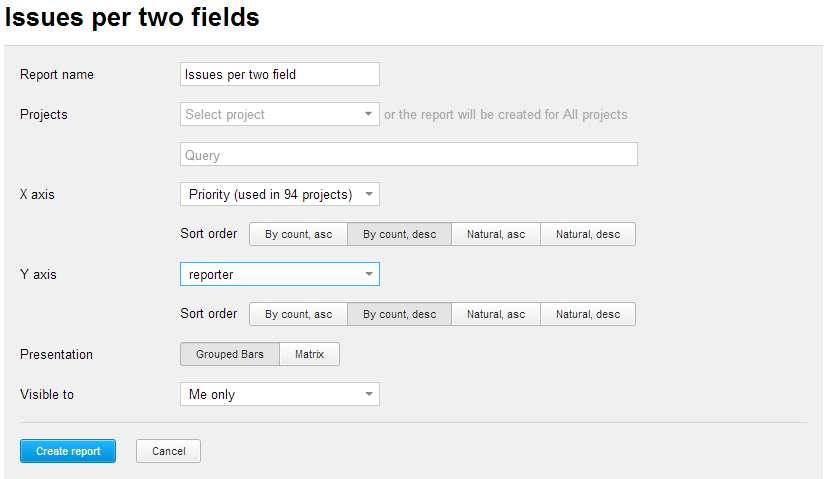Click the Select project dropdown arrow
The image size is (826, 479).
coord(369,114)
